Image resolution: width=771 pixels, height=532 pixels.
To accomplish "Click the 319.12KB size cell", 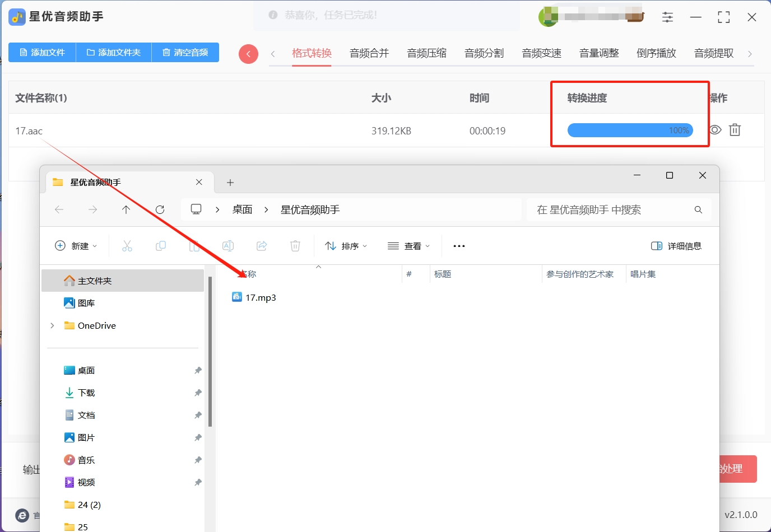I will click(x=391, y=131).
